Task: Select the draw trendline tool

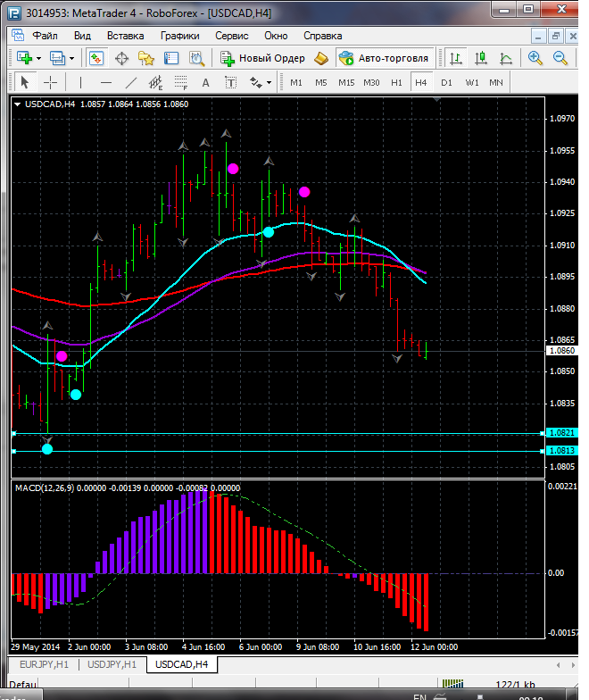Action: pos(131,82)
